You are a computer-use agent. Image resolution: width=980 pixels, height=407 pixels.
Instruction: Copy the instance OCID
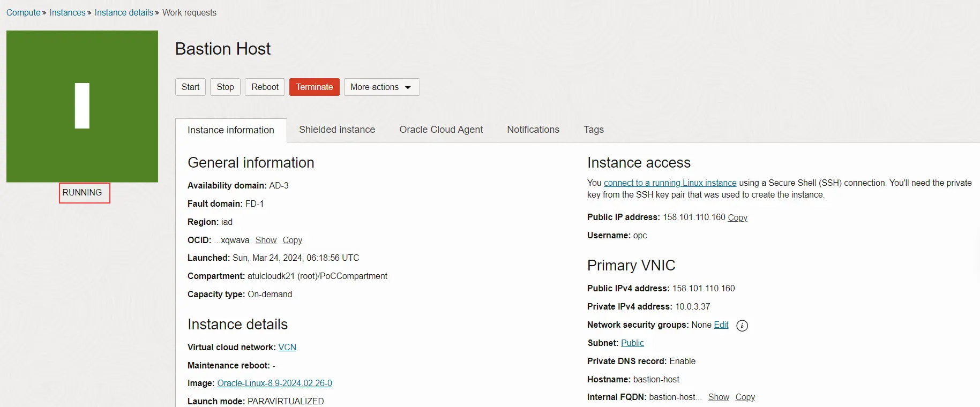tap(292, 240)
